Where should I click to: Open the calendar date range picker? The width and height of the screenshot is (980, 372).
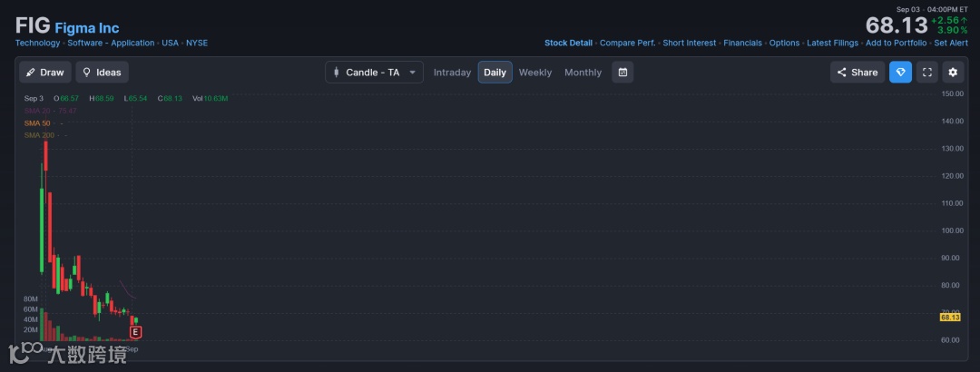(x=622, y=73)
